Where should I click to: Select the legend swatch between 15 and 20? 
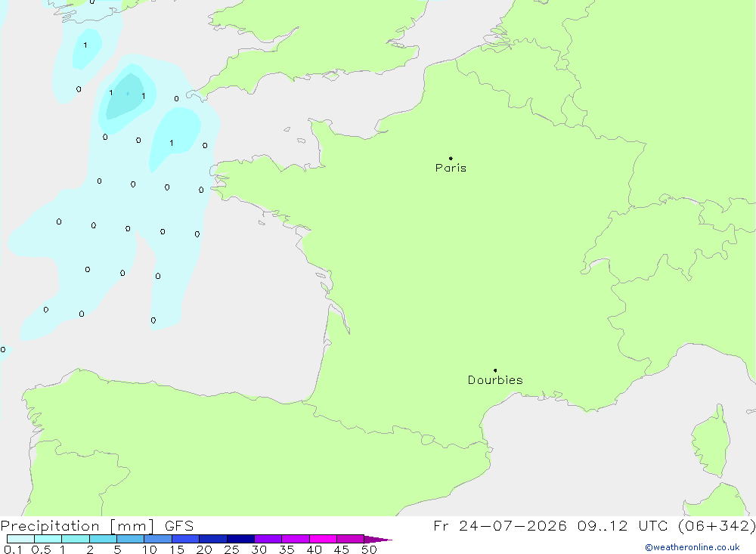click(x=186, y=539)
